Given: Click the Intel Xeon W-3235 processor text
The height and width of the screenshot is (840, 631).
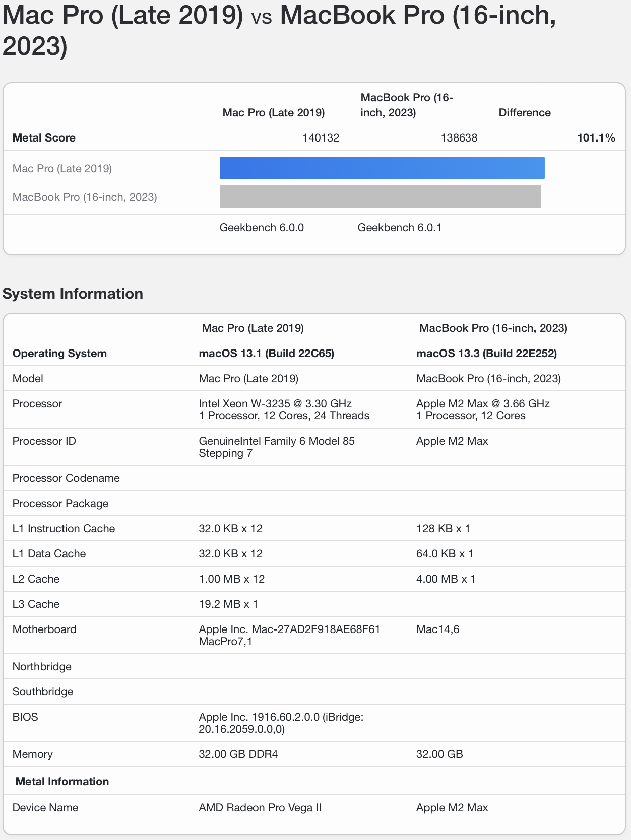Looking at the screenshot, I should 275,404.
